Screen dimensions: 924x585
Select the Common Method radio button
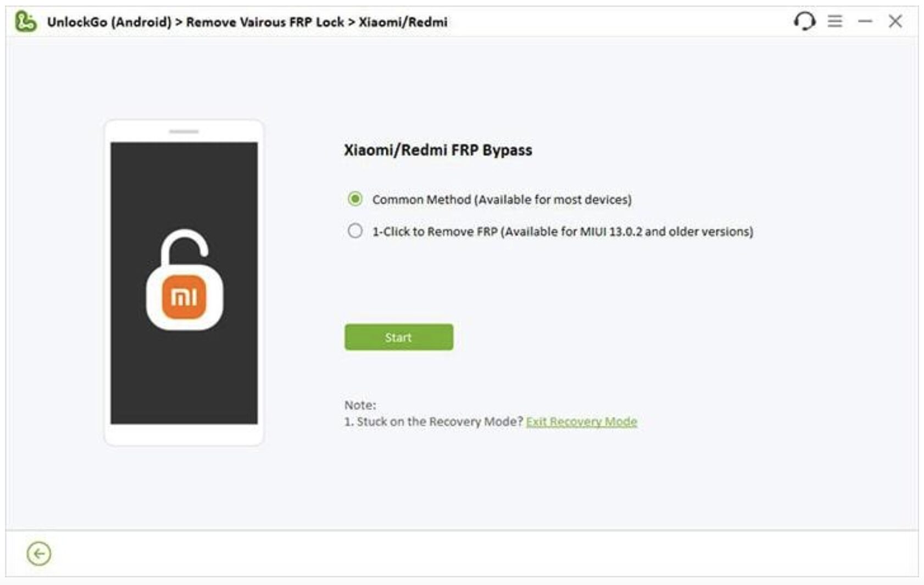point(355,198)
